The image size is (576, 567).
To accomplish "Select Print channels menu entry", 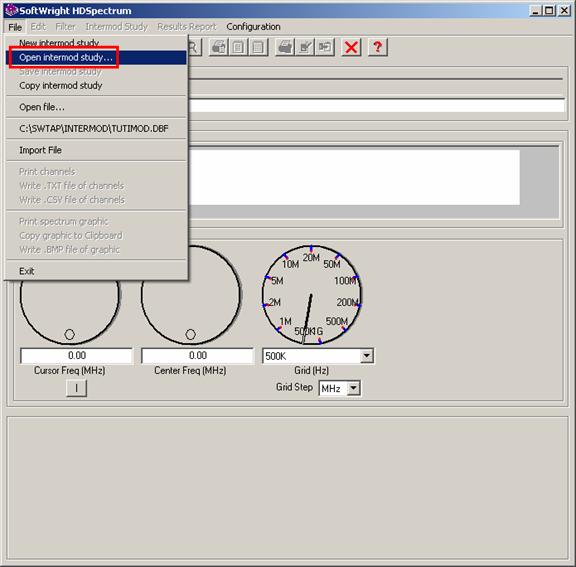I will [x=96, y=171].
